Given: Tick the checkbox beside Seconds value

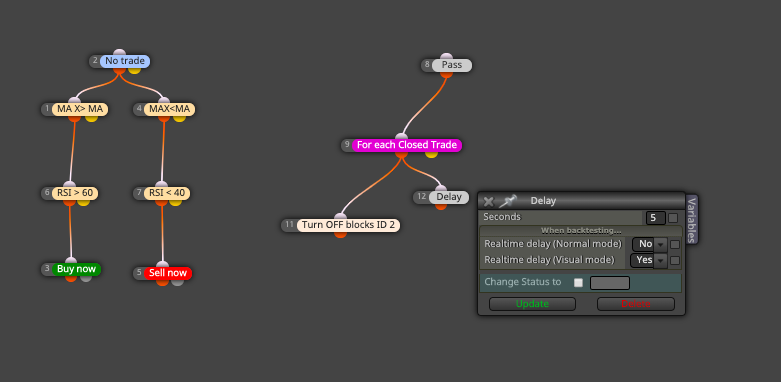Looking at the screenshot, I should click(673, 218).
